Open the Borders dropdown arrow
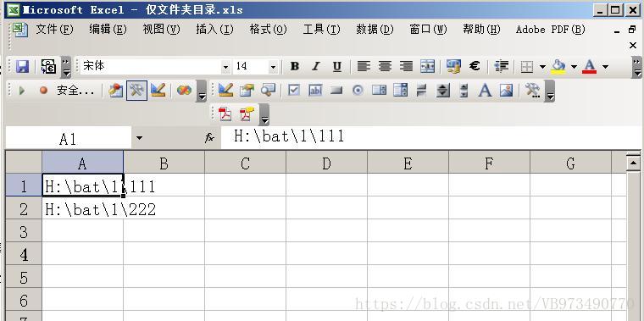The image size is (644, 321). click(x=542, y=67)
